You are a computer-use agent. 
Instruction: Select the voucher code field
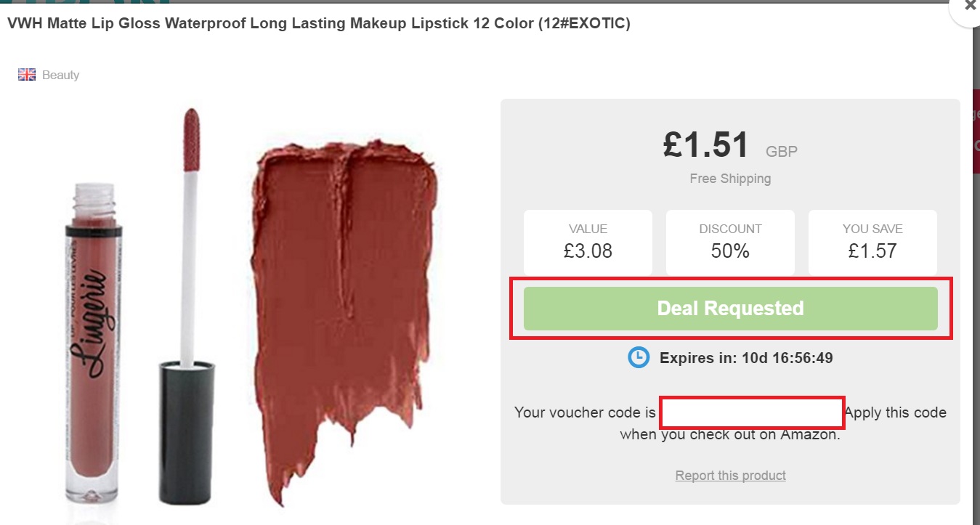click(752, 412)
